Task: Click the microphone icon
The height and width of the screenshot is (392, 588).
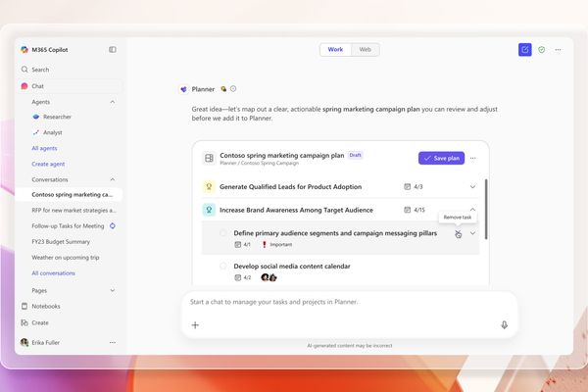Action: click(505, 324)
